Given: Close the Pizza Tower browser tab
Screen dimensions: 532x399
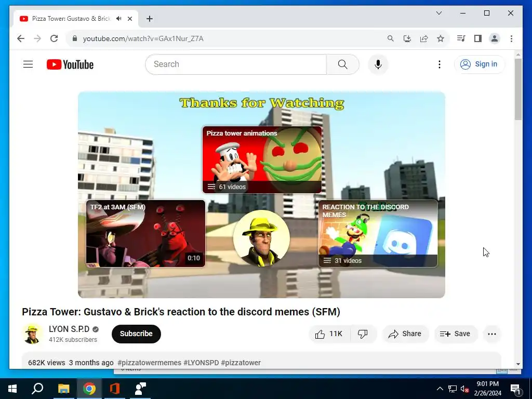Looking at the screenshot, I should pos(129,19).
